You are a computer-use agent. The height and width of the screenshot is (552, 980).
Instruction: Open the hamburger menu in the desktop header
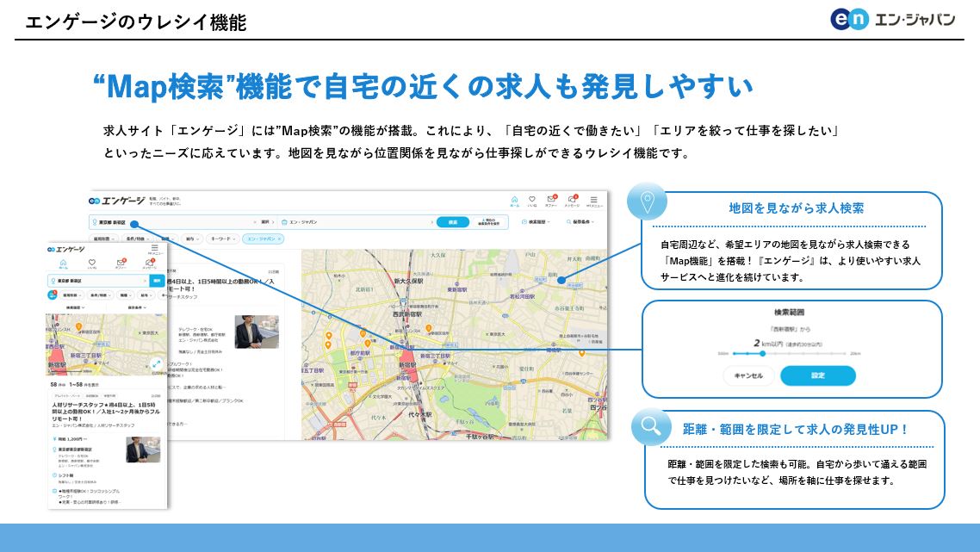pyautogui.click(x=593, y=200)
